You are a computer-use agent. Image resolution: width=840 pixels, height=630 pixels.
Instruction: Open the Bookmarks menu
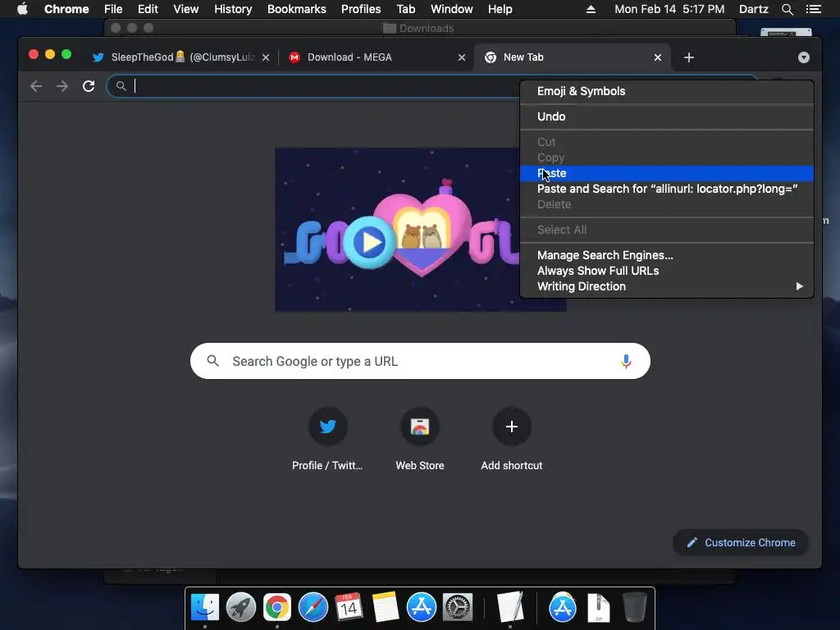297,9
